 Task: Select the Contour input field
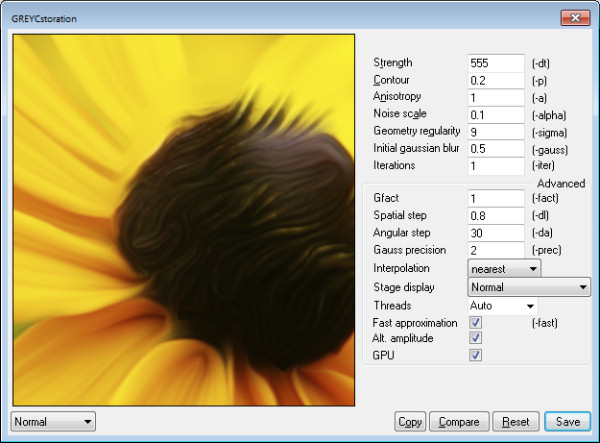(496, 80)
